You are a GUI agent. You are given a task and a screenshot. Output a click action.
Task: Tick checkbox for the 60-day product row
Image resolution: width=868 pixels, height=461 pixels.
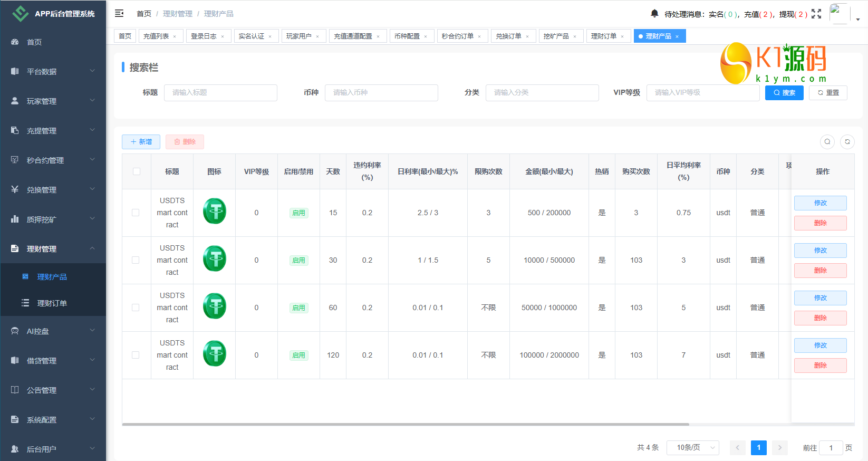pos(136,308)
